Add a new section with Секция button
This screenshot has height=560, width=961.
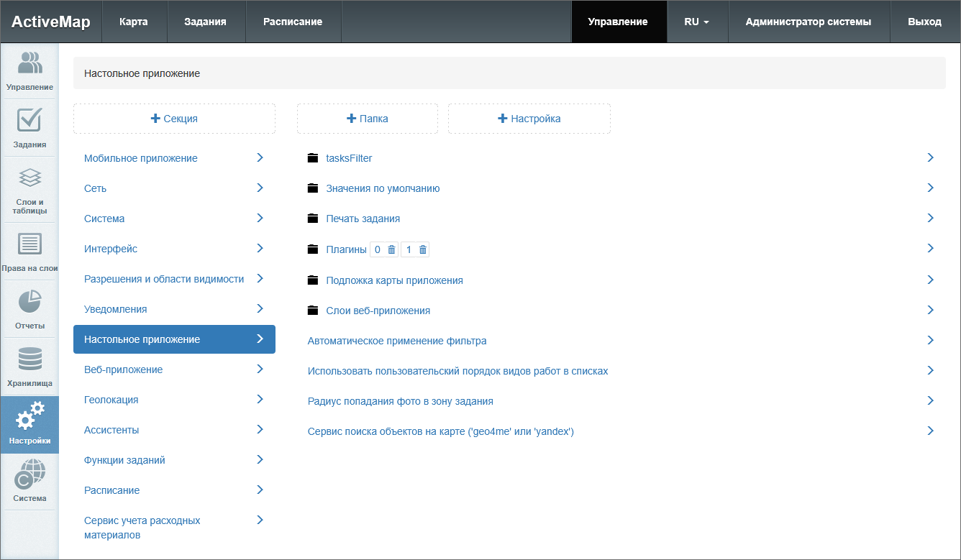pos(174,119)
